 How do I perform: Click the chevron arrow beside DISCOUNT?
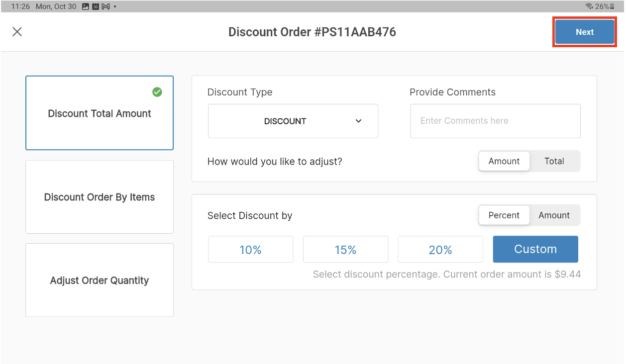(359, 121)
